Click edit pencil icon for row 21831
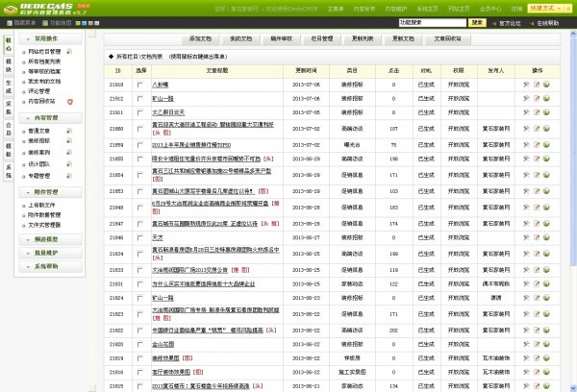Image resolution: width=577 pixels, height=392 pixels. (x=537, y=283)
